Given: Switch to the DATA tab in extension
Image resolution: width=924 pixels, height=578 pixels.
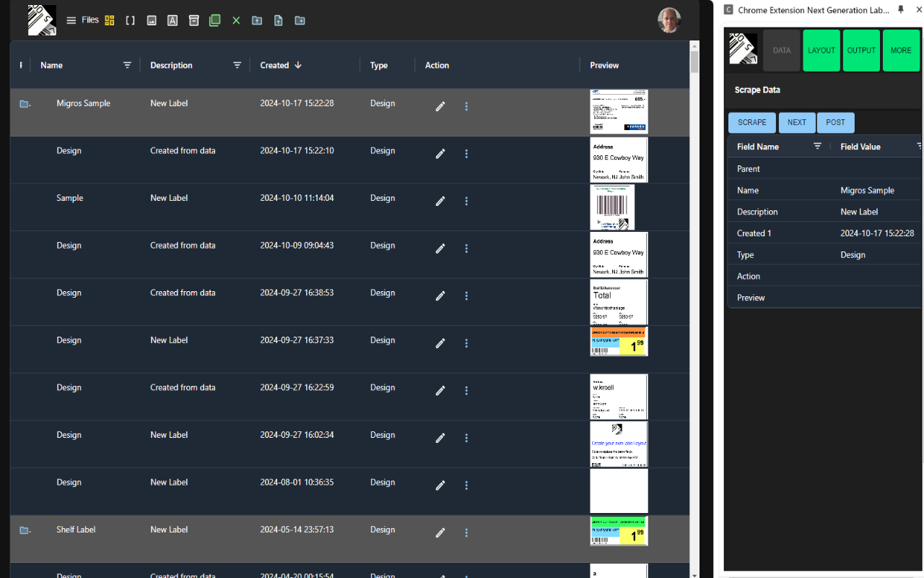Looking at the screenshot, I should (782, 51).
